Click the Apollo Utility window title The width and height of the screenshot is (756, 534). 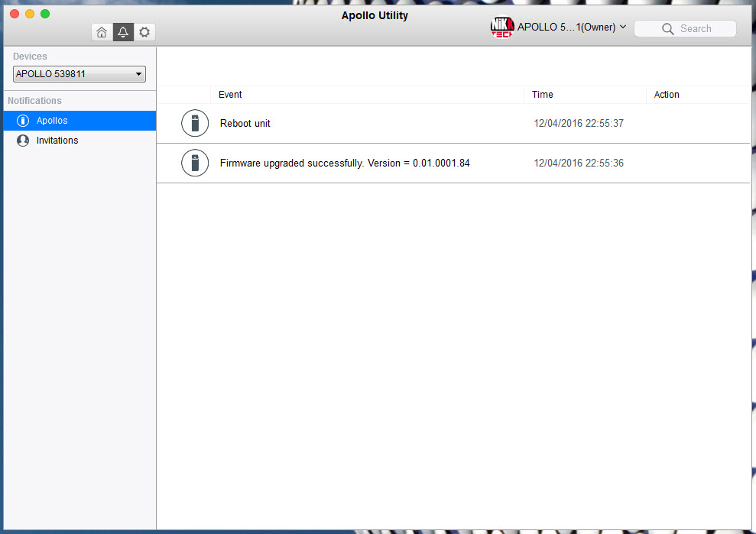pos(375,15)
